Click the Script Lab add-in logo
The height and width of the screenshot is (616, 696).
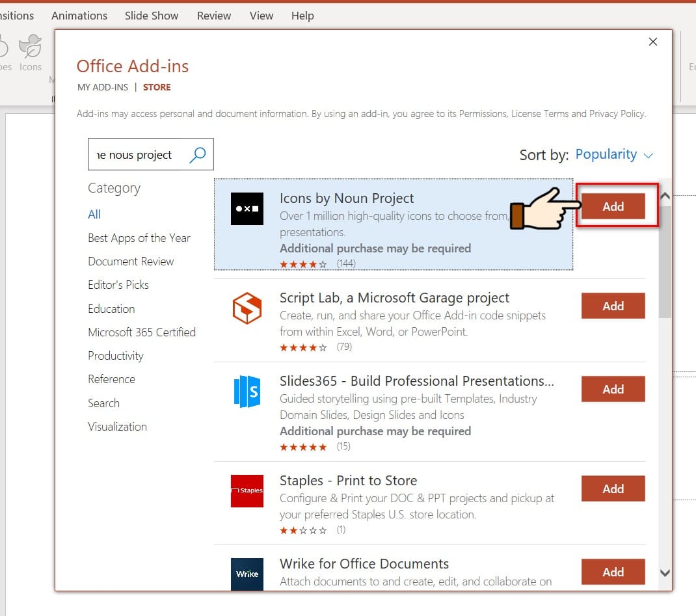(247, 308)
